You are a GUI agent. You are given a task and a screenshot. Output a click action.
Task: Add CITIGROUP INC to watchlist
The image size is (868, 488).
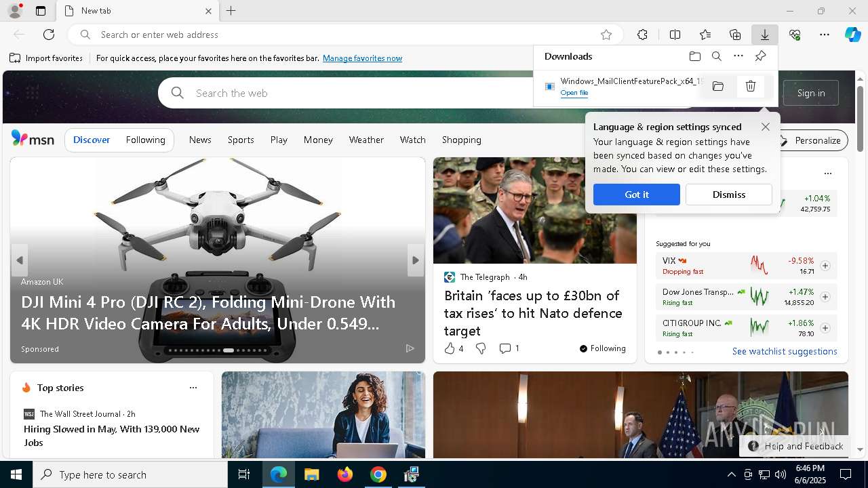point(825,328)
